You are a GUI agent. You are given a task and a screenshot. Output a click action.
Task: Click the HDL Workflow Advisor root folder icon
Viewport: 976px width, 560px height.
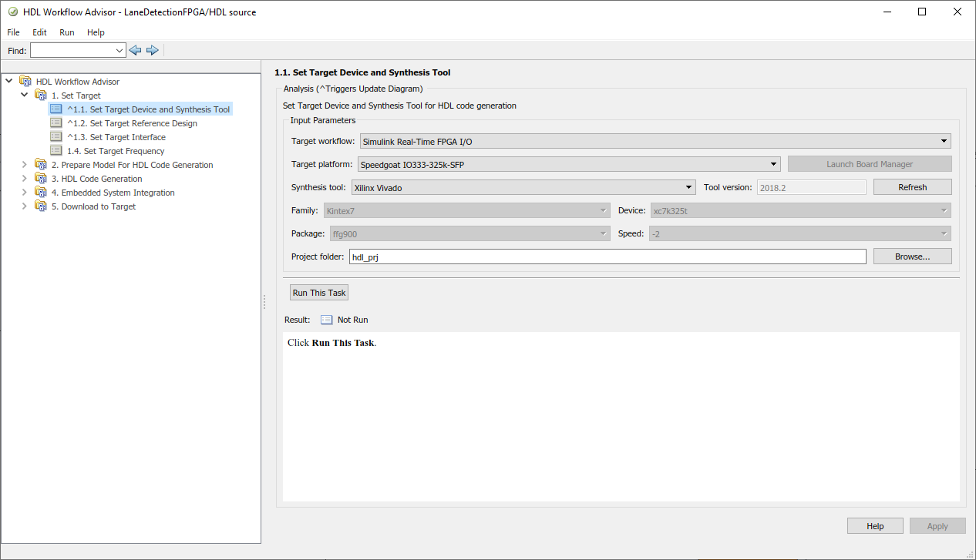(x=25, y=82)
